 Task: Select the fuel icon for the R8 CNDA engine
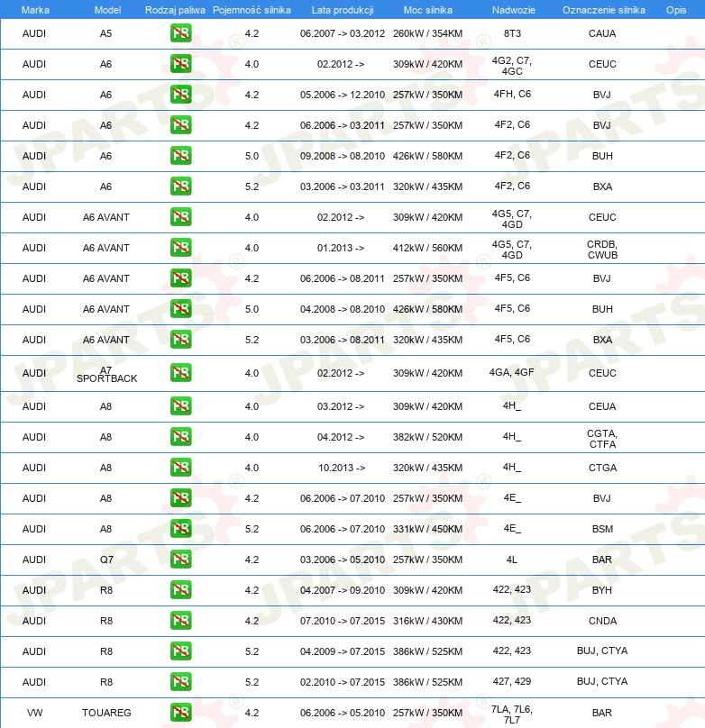(x=180, y=621)
